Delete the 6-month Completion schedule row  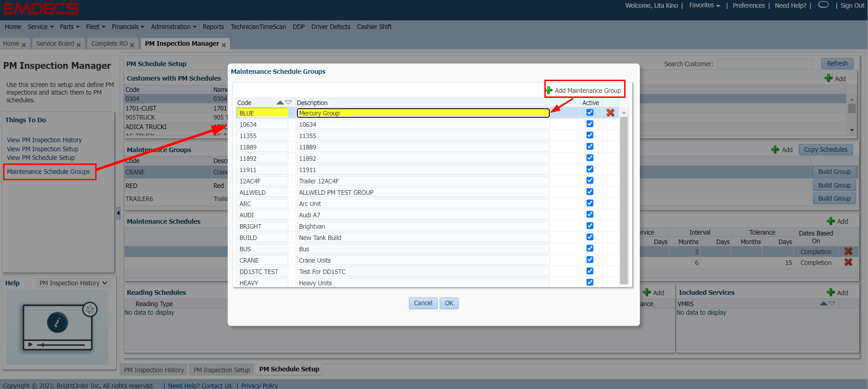point(848,262)
